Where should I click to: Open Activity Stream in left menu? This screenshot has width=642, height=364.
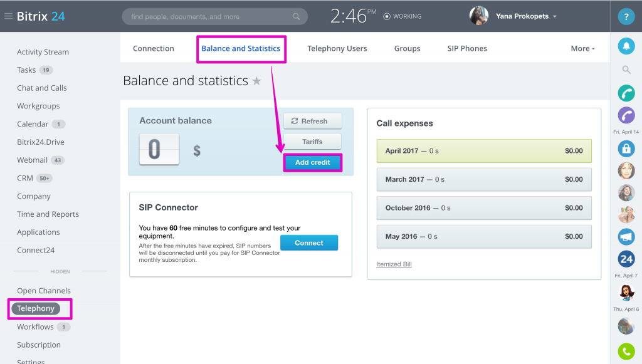(x=43, y=52)
